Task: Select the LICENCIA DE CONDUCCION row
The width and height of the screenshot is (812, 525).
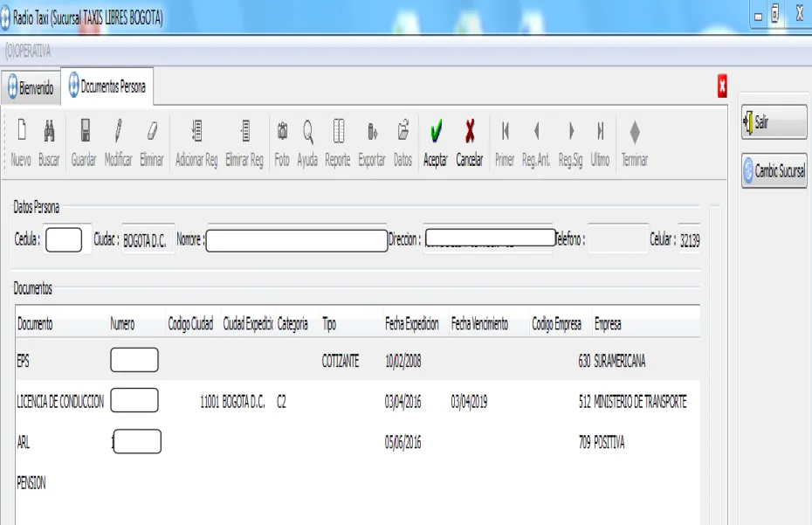Action: click(358, 401)
